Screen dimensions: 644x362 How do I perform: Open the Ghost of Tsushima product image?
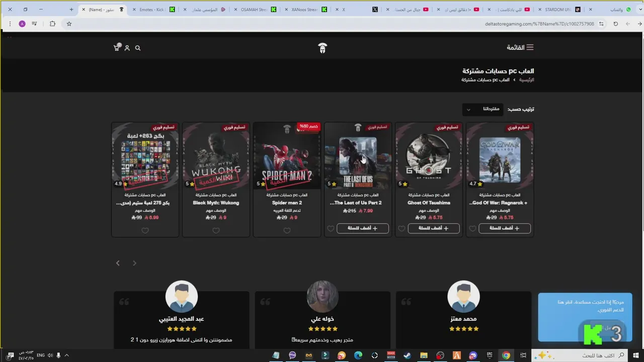click(x=429, y=157)
